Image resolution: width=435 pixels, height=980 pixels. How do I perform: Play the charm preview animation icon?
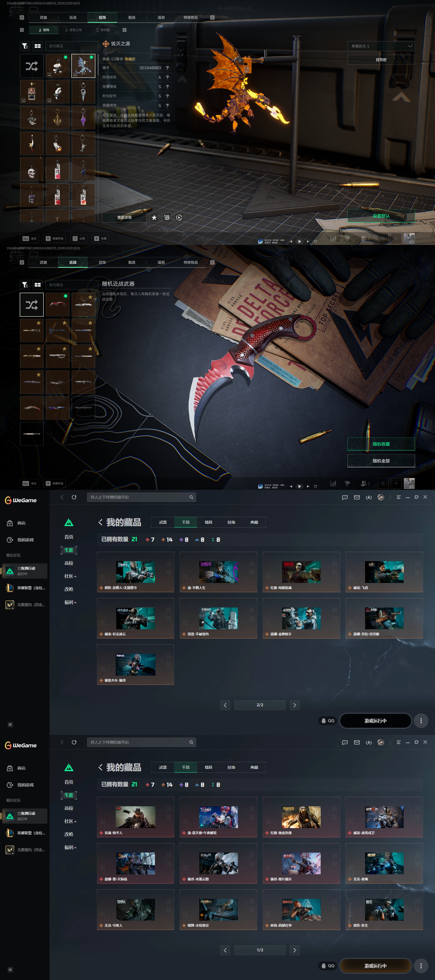click(179, 218)
